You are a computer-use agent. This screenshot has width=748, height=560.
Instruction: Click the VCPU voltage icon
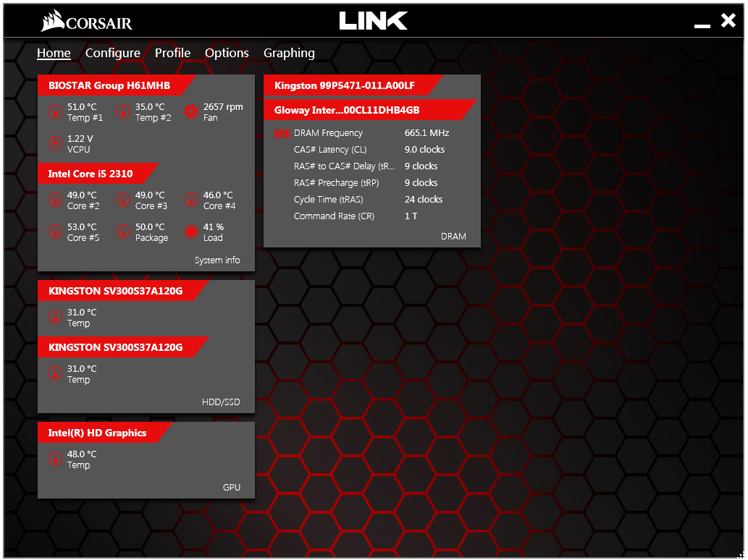[x=54, y=143]
